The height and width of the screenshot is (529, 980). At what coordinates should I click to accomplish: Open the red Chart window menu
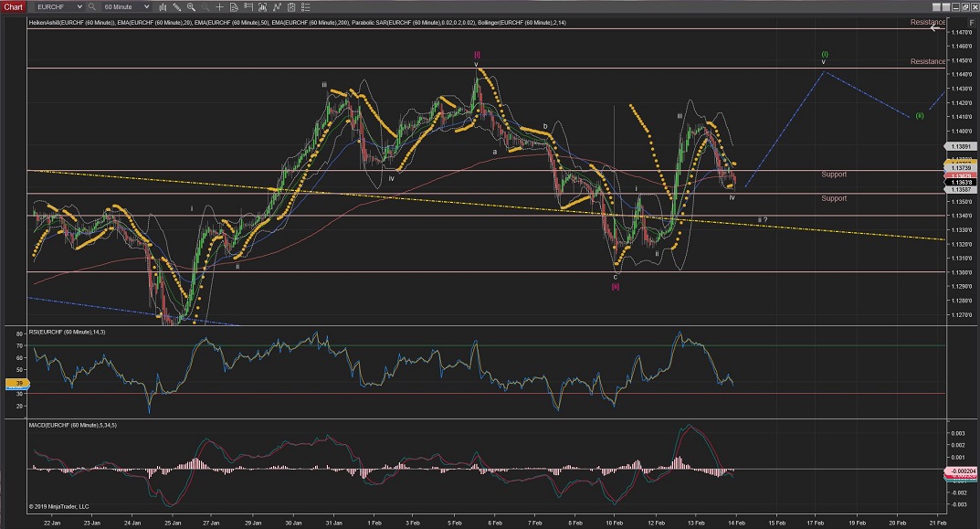(x=13, y=7)
